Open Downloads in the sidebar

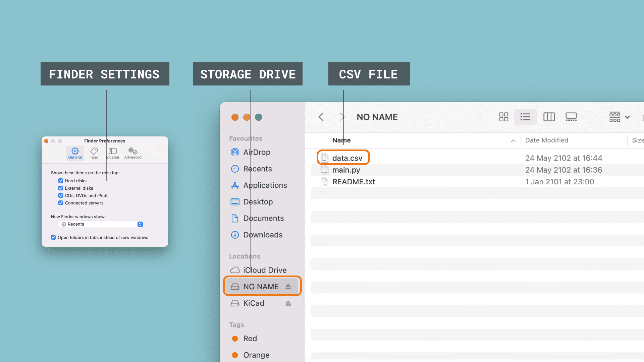[x=263, y=235]
